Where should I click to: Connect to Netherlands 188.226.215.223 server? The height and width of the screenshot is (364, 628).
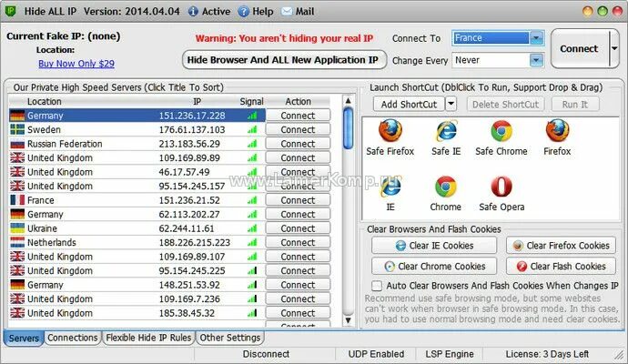pyautogui.click(x=298, y=242)
